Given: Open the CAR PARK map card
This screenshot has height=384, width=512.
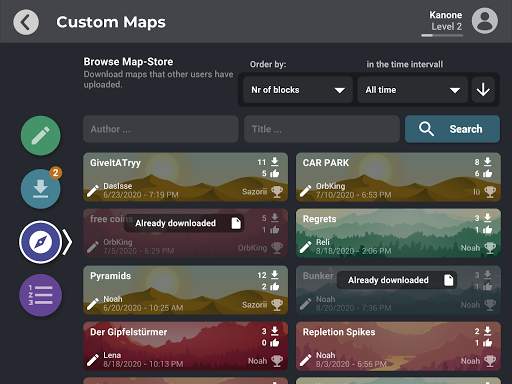Looking at the screenshot, I should coord(398,177).
